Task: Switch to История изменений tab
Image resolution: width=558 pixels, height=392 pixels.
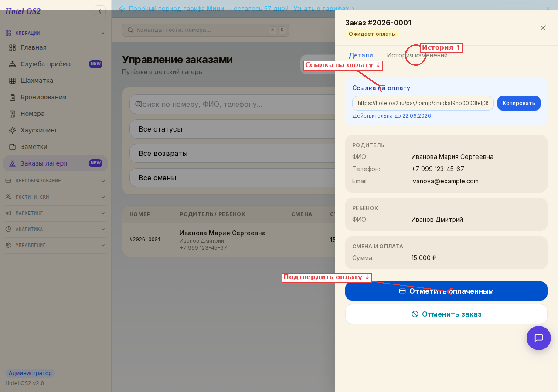Action: pyautogui.click(x=417, y=55)
